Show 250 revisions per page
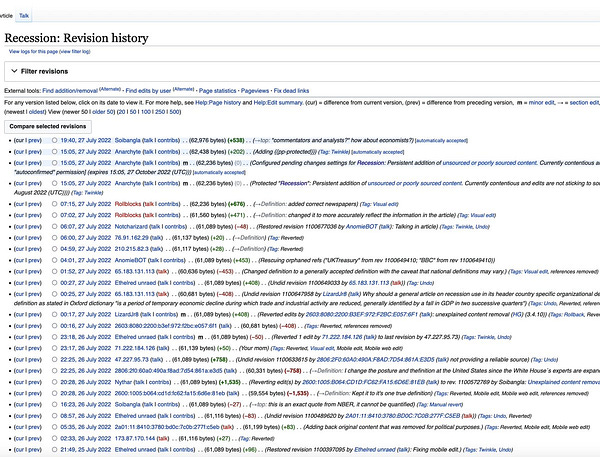Viewport: 600px width, 457px height. pos(160,112)
